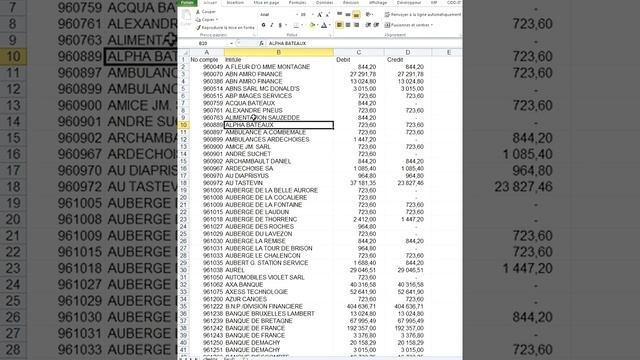Click the fill color bucket icon
Image resolution: width=640 pixels, height=360 pixels.
312,25
